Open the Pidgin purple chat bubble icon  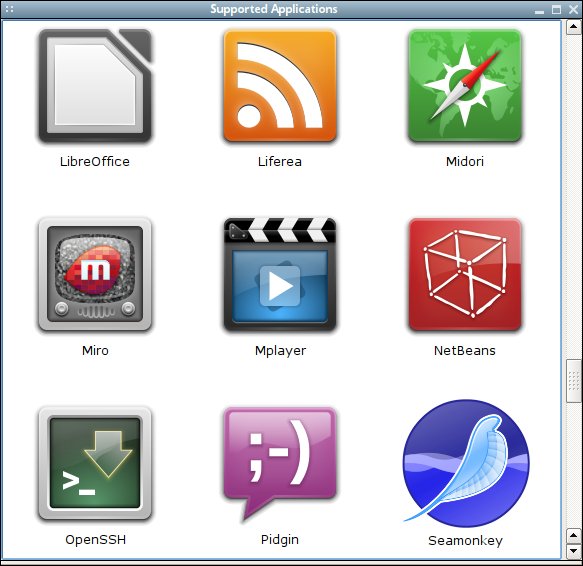tap(280, 464)
